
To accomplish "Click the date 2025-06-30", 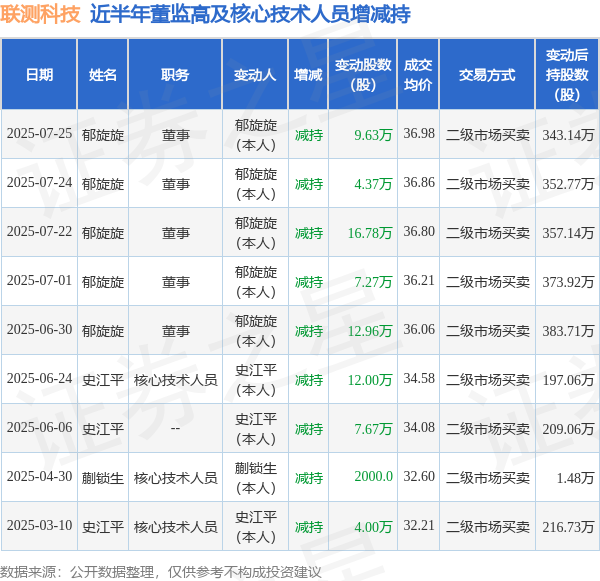I will tap(39, 330).
